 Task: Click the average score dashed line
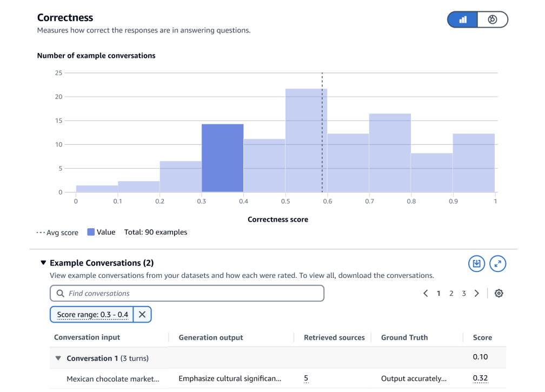[322, 132]
